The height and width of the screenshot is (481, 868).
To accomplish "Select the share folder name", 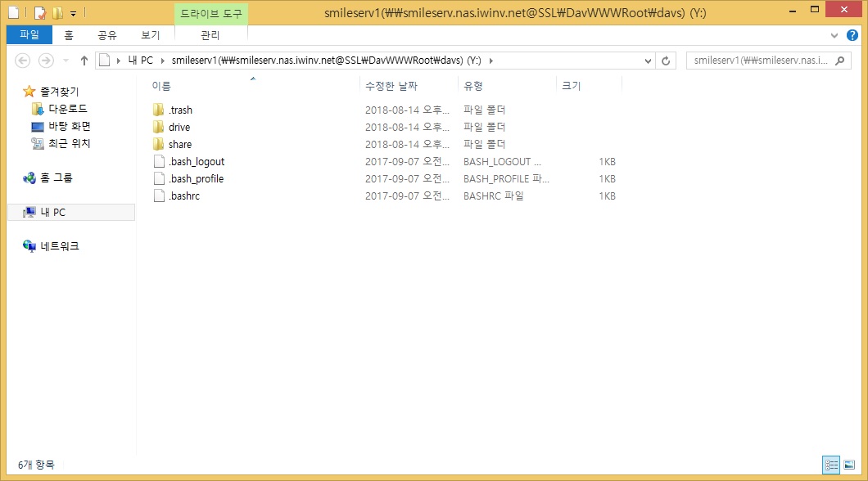I will [x=180, y=144].
